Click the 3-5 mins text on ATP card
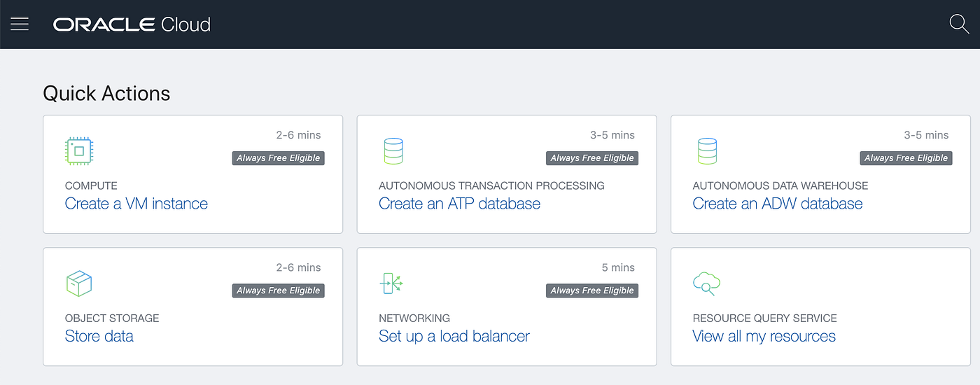 click(x=612, y=135)
